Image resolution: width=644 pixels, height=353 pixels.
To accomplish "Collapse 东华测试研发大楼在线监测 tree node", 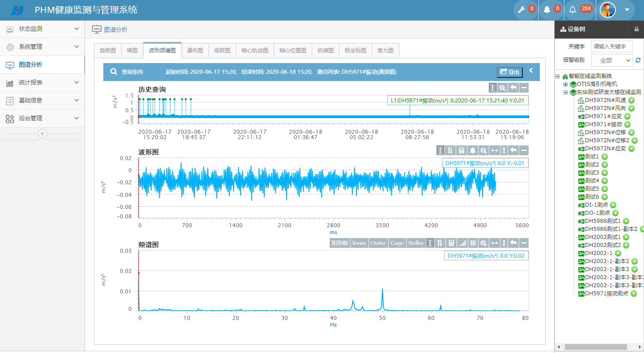I will (566, 92).
